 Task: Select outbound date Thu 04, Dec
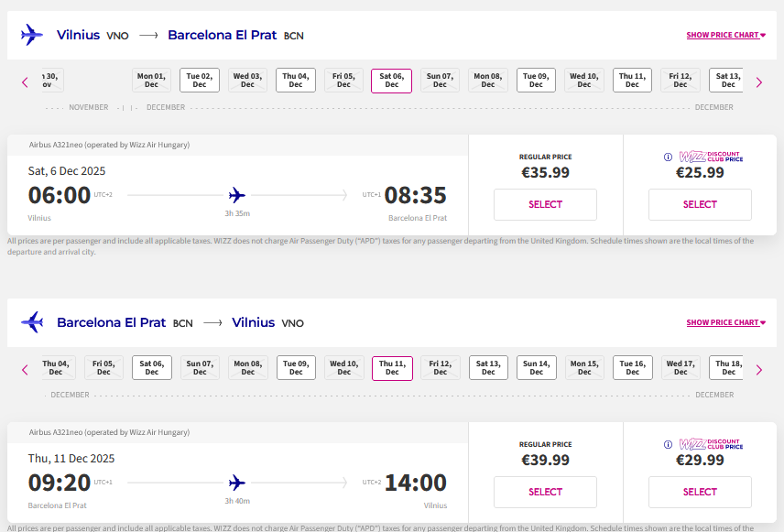[x=296, y=81]
